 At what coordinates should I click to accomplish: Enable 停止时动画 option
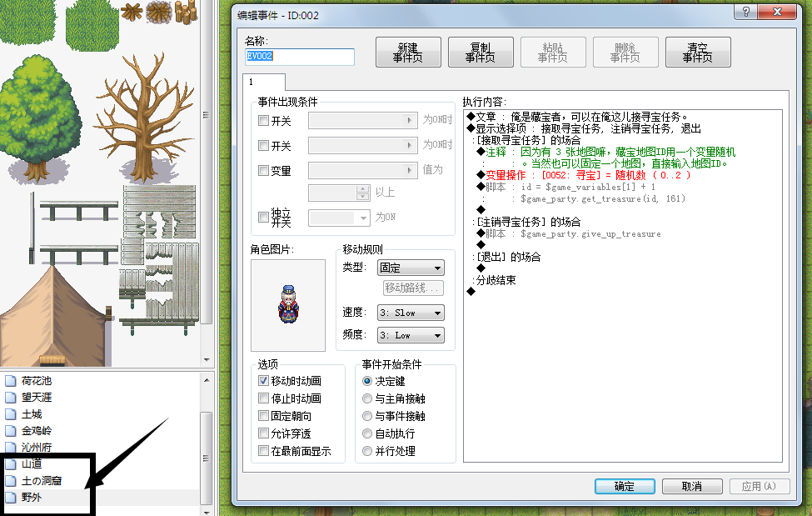pyautogui.click(x=264, y=398)
